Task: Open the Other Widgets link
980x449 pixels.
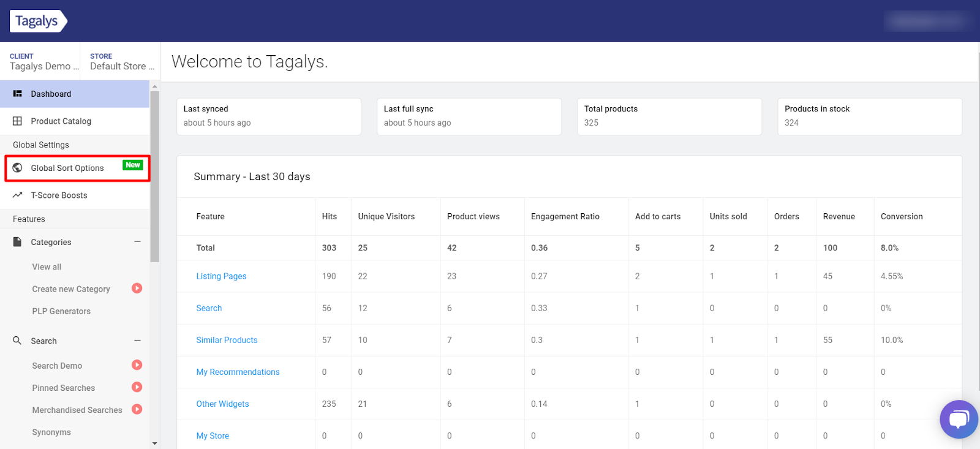Action: (222, 404)
